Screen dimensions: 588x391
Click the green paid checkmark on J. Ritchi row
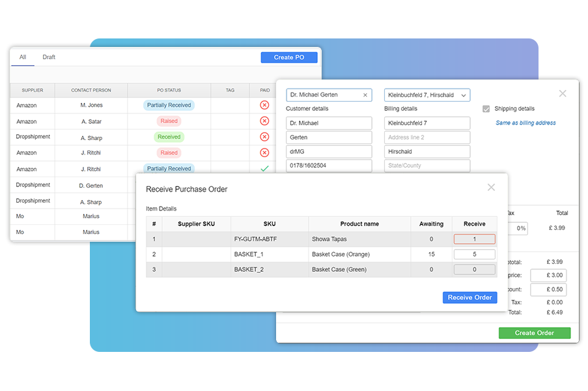pyautogui.click(x=264, y=168)
